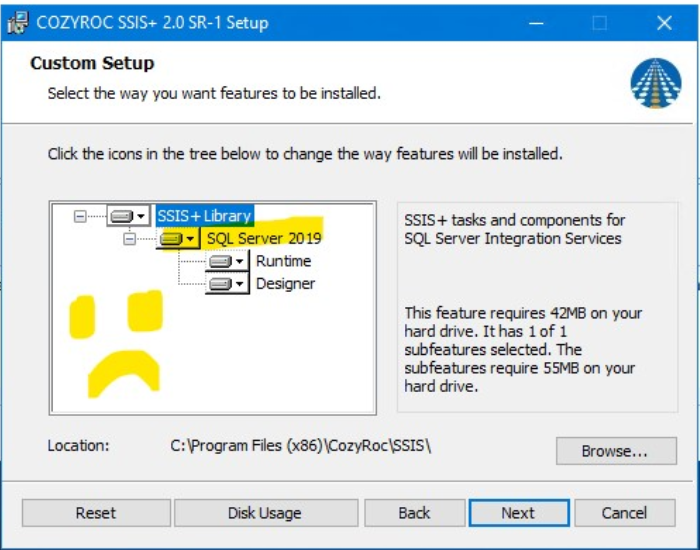This screenshot has height=550, width=700.
Task: Open Designer feature install options icon
Action: (x=227, y=283)
